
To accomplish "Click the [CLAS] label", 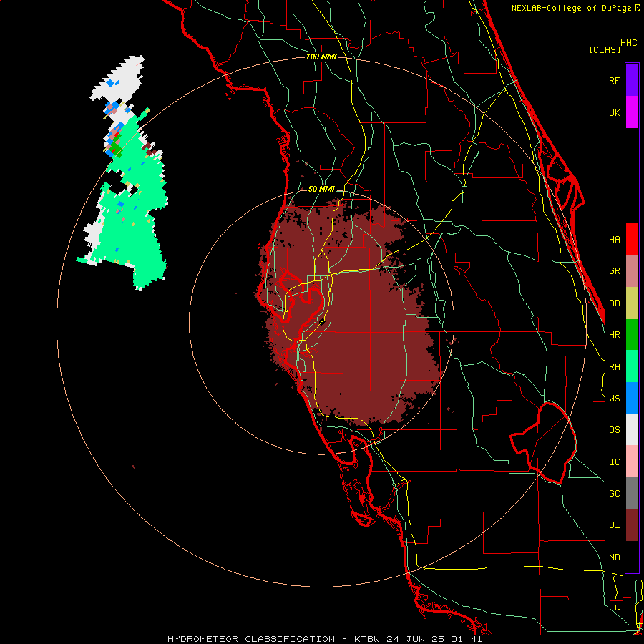I will coord(605,49).
